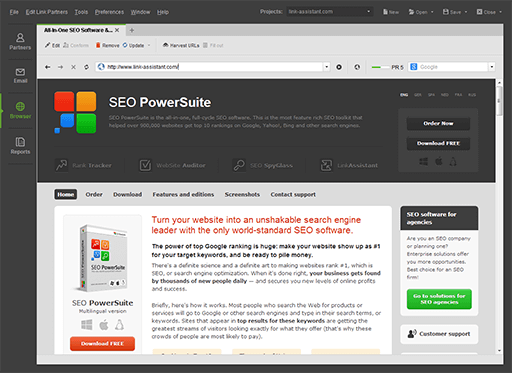Open the Preferences menu
Viewport: 512px width, 373px height.
[109, 12]
